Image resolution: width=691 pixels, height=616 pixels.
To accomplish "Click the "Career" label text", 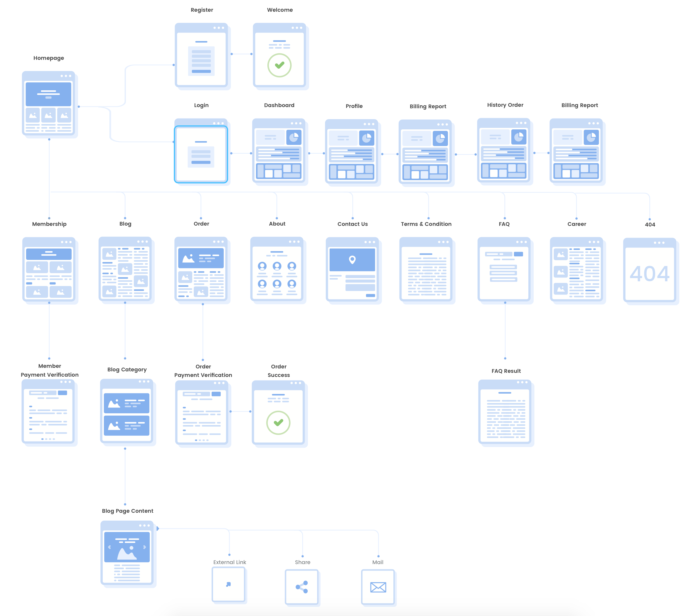I will tap(577, 224).
